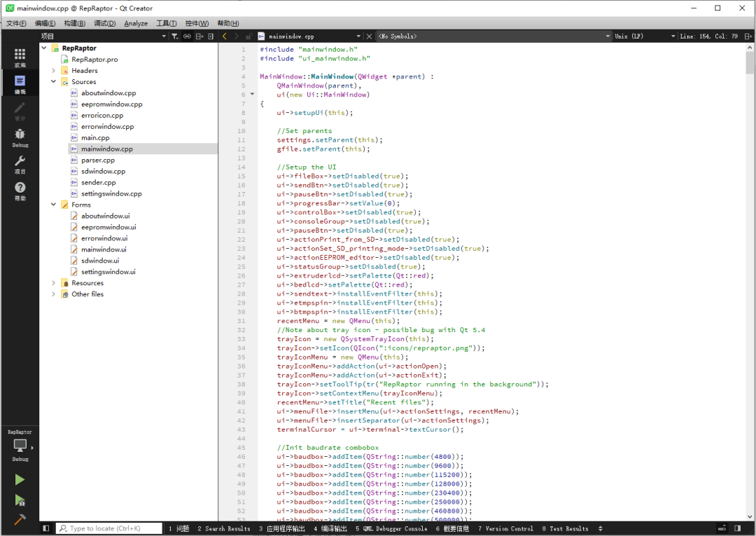756x536 pixels.
Task: Expand the Other files folder
Action: pyautogui.click(x=53, y=294)
